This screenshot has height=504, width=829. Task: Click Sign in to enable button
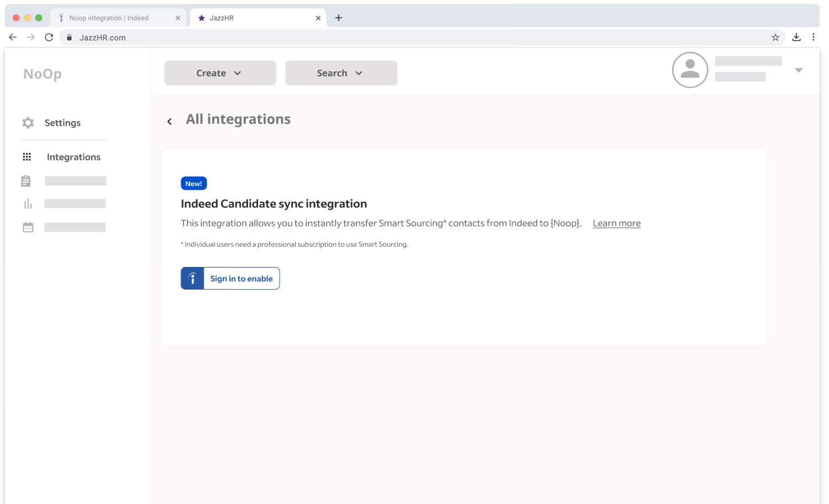point(230,279)
